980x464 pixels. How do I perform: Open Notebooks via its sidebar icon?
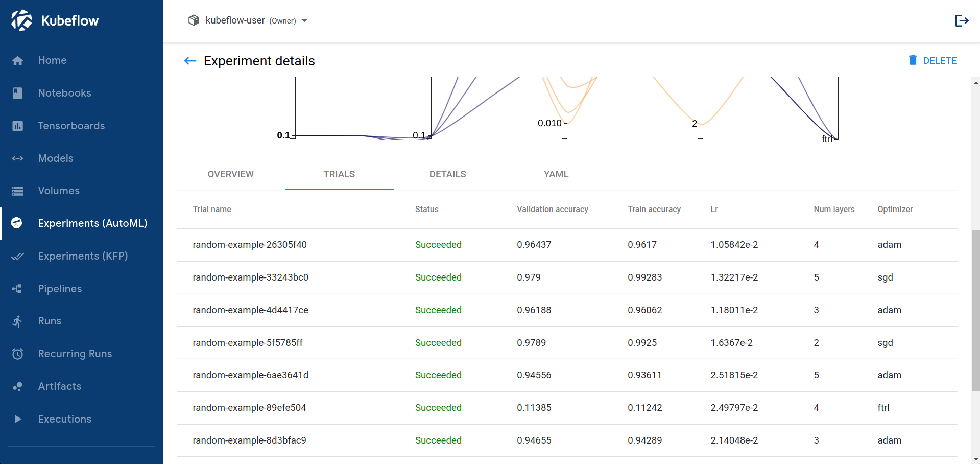[x=18, y=93]
